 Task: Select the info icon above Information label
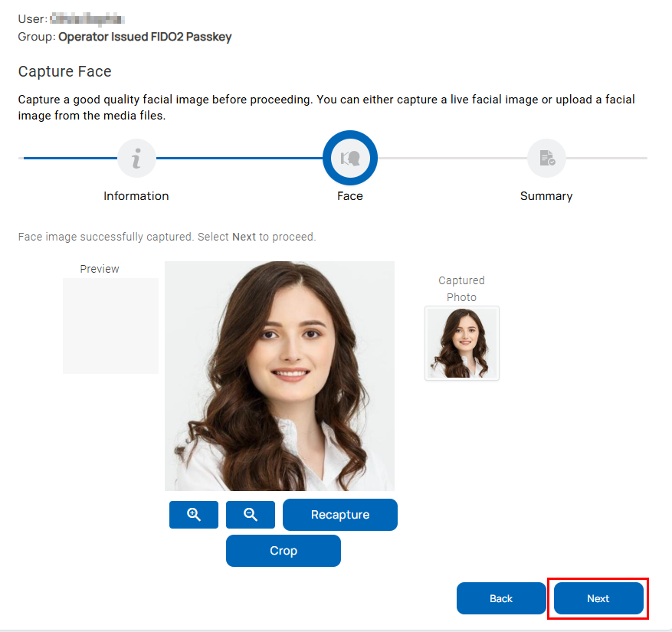pos(136,158)
